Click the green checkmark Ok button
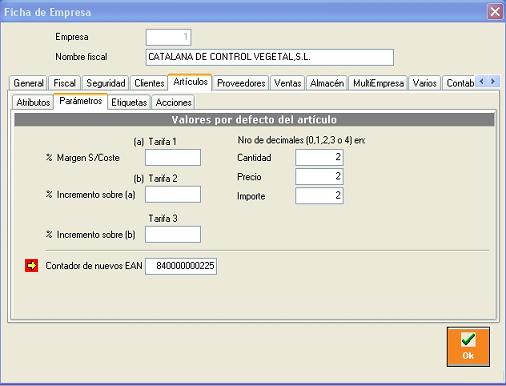The width and height of the screenshot is (506, 386). click(468, 347)
